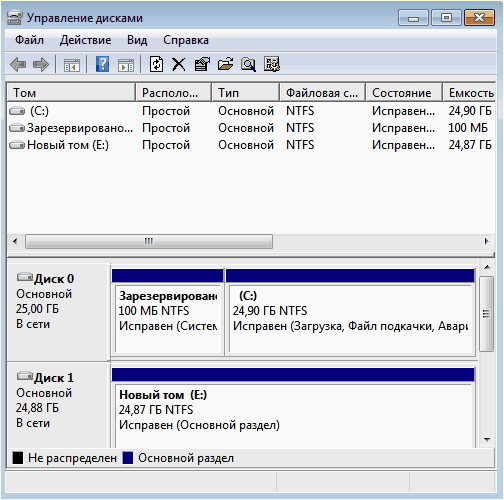504x500 pixels.
Task: Open the Файл menu
Action: 29,40
